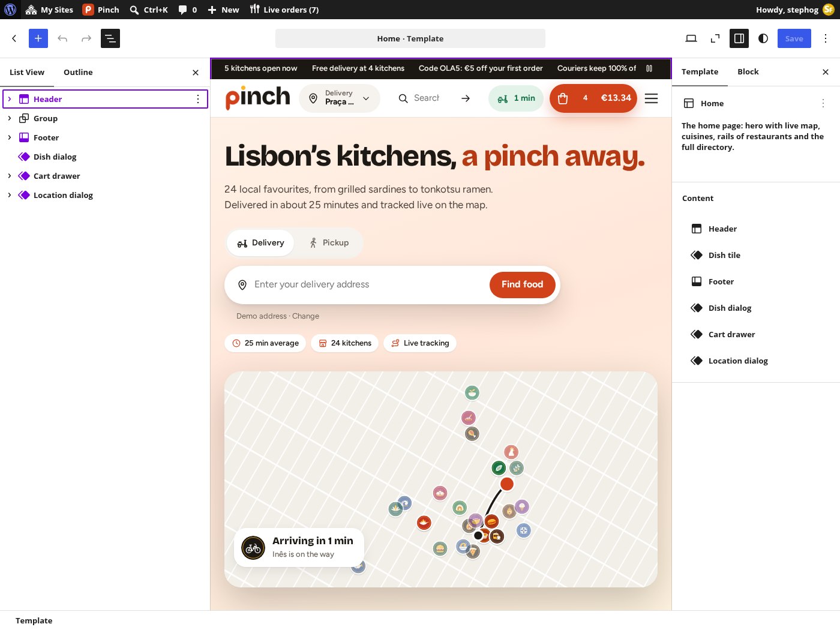840x630 pixels.
Task: Open the cart button showing €13.34
Action: click(593, 98)
